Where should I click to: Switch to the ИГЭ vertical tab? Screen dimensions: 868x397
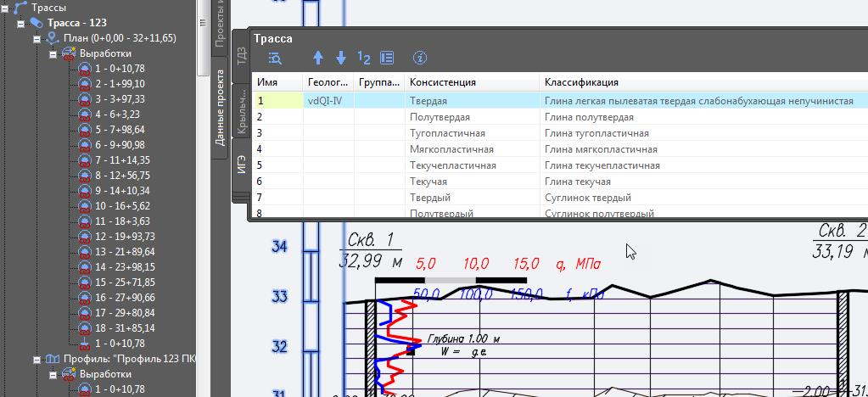point(242,165)
